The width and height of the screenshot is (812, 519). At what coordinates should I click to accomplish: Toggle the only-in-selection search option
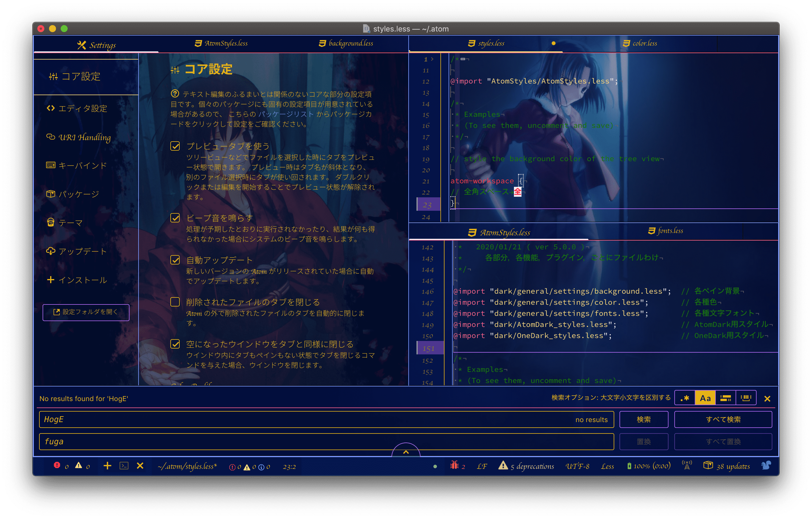point(726,398)
